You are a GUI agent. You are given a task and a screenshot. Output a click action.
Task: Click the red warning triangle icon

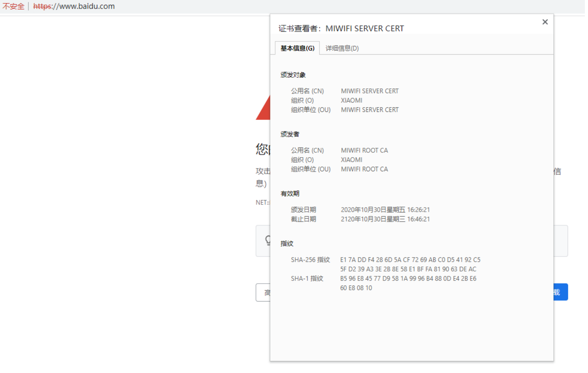click(264, 111)
